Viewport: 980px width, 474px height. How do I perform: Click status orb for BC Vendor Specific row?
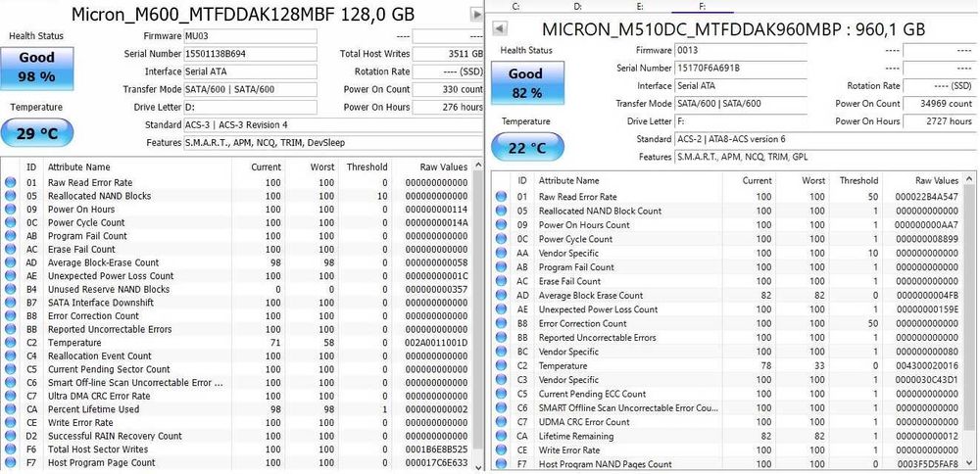(501, 352)
